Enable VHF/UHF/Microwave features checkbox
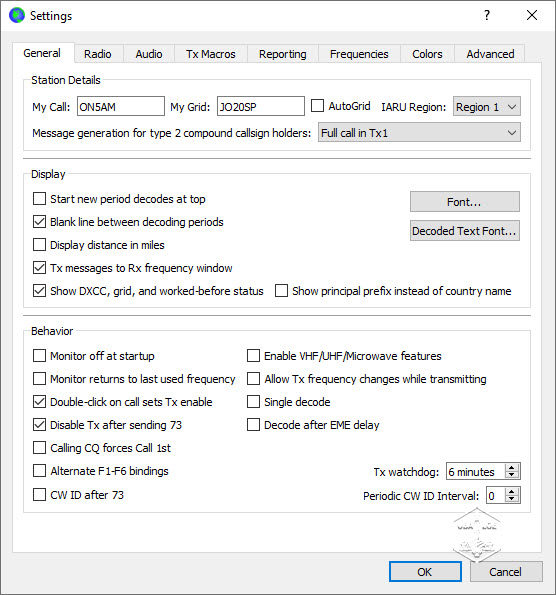Screen dimensions: 556x595 coord(254,356)
